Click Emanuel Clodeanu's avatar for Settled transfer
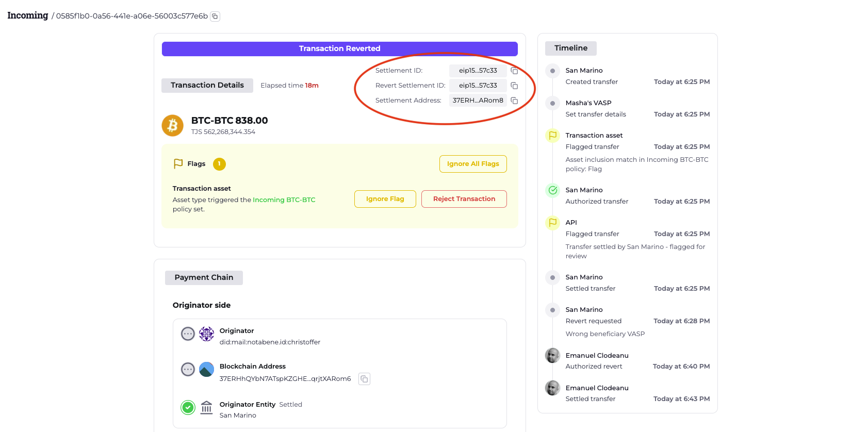Image resolution: width=868 pixels, height=432 pixels. tap(553, 388)
